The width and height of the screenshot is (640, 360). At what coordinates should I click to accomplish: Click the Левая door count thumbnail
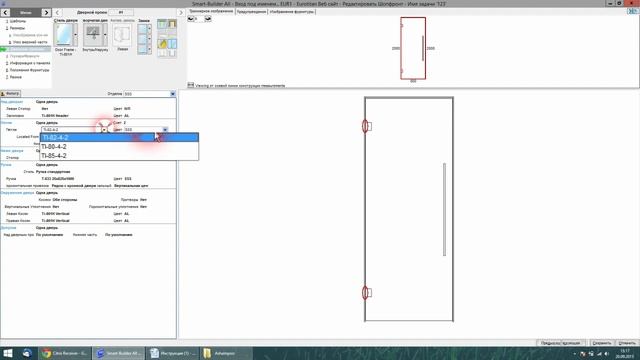(x=122, y=35)
